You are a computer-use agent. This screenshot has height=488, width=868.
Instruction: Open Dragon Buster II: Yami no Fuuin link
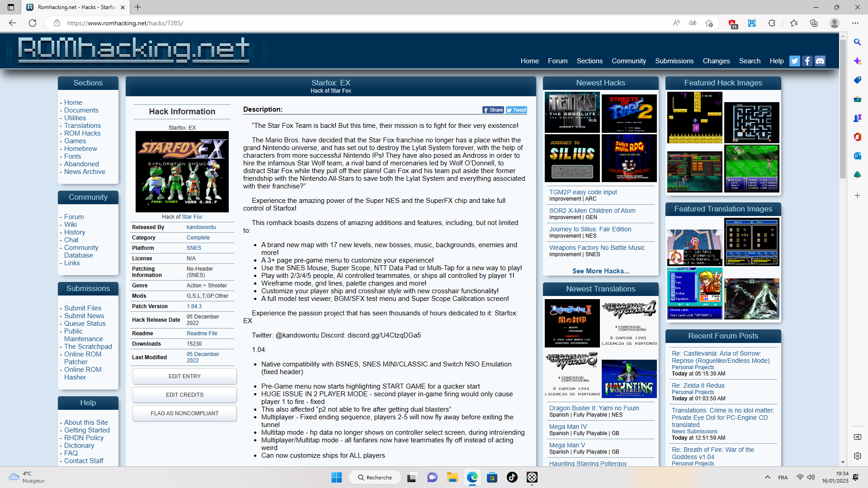click(x=594, y=408)
